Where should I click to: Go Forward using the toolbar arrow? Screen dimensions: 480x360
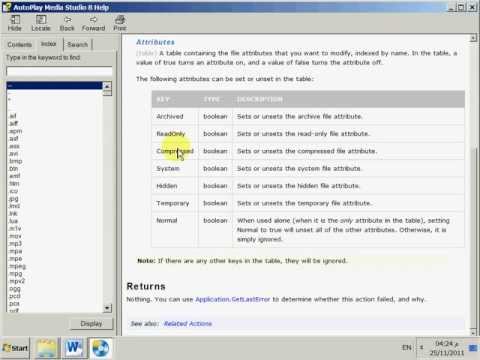pyautogui.click(x=93, y=23)
